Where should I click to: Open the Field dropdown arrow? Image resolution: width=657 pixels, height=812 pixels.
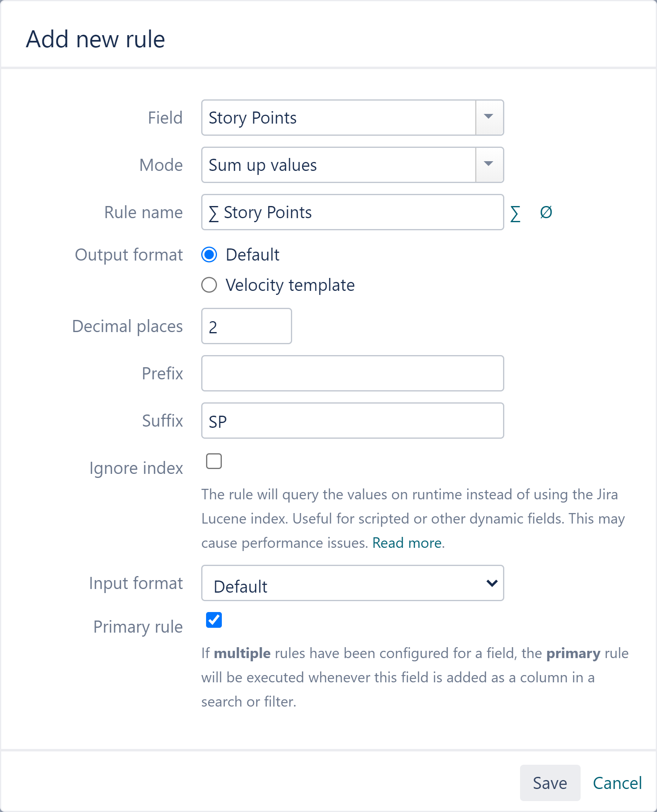[489, 118]
